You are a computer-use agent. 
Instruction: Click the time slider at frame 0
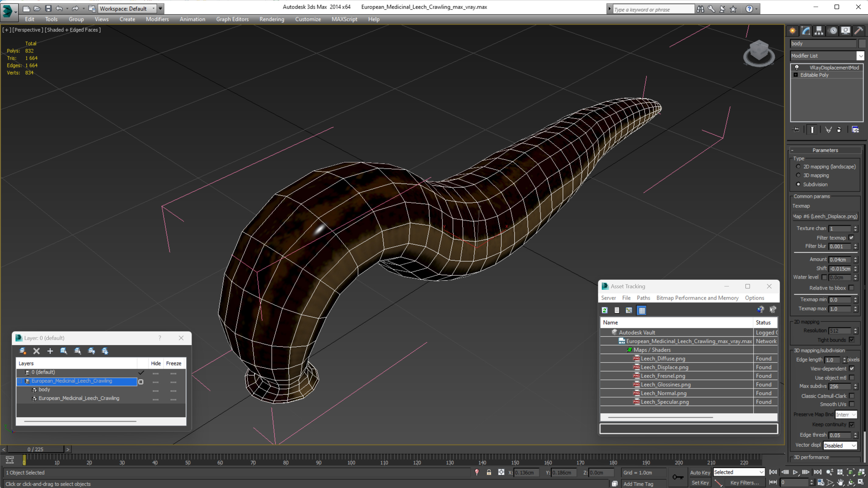pos(35,449)
